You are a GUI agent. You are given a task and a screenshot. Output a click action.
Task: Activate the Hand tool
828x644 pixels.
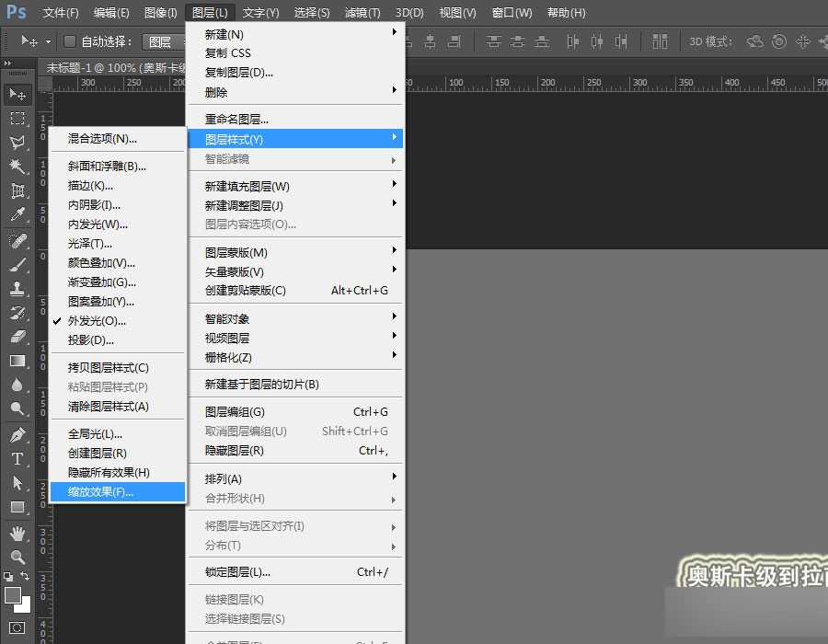click(x=17, y=534)
